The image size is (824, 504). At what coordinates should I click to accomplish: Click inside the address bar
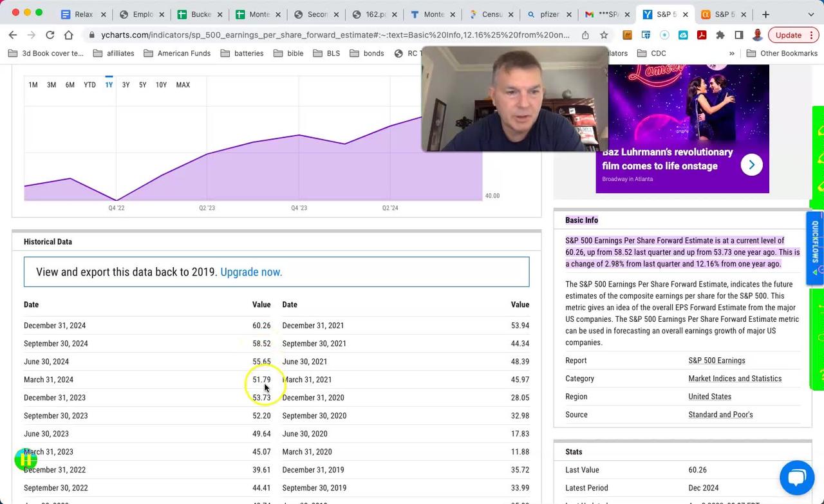322,35
